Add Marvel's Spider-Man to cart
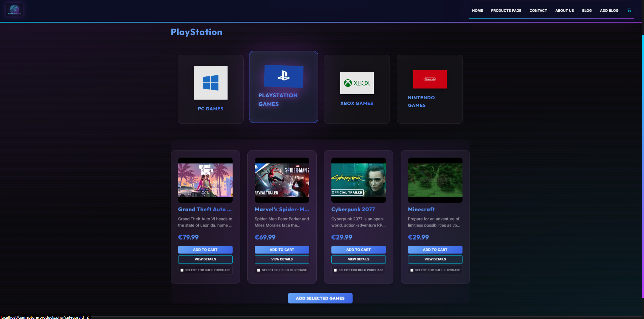The height and width of the screenshot is (319, 644). [x=282, y=250]
